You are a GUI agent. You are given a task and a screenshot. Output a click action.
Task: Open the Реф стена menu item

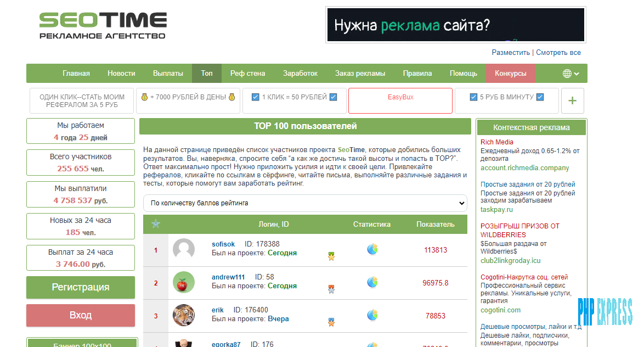(x=247, y=74)
